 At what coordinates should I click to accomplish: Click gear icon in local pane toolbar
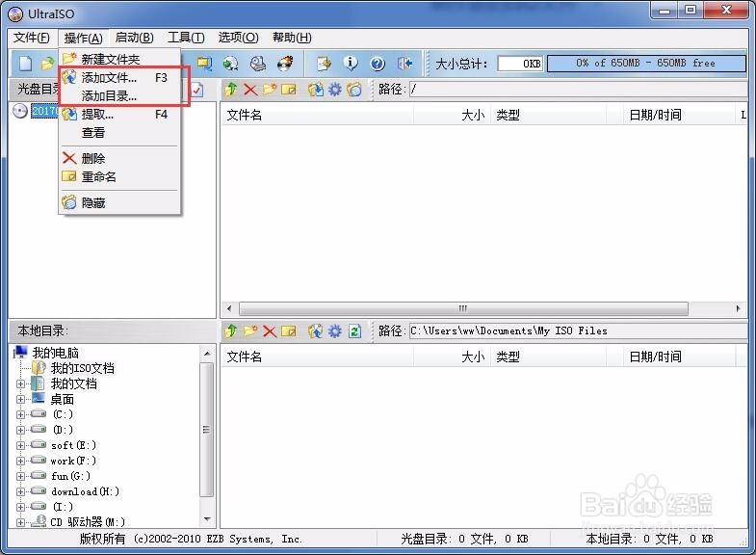(334, 331)
